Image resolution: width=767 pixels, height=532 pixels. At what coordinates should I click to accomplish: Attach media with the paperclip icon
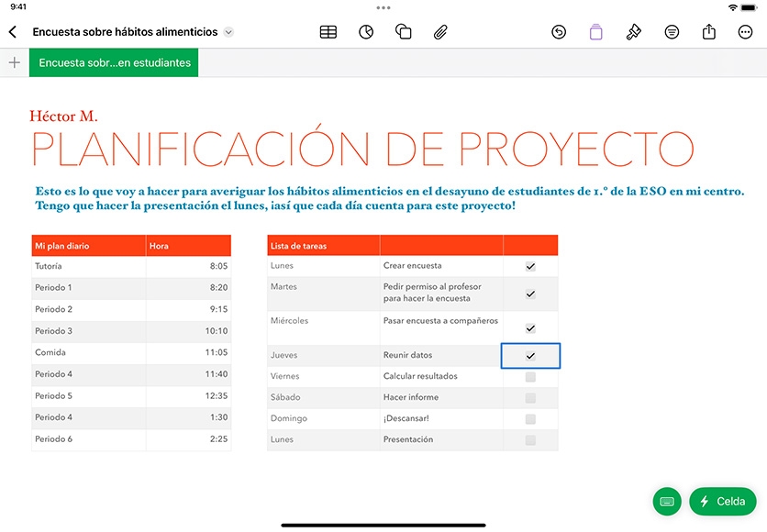440,32
